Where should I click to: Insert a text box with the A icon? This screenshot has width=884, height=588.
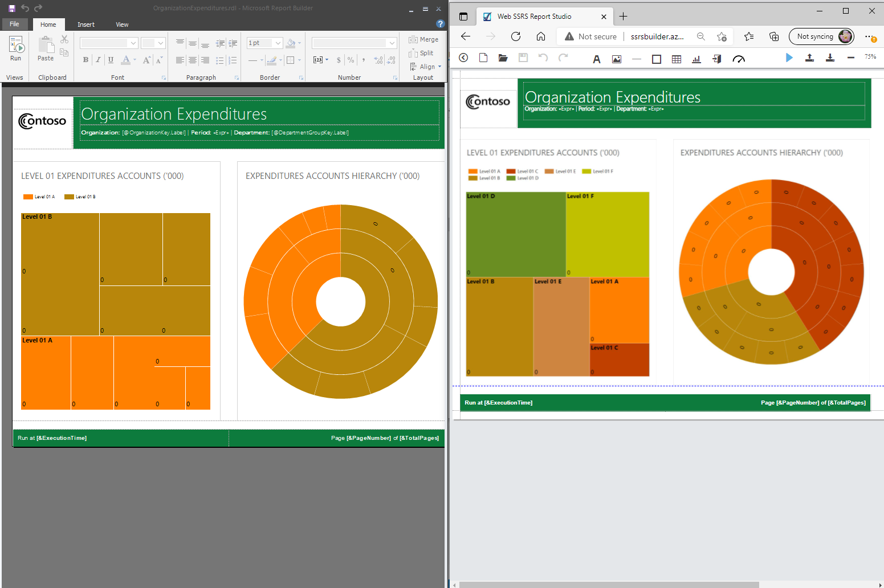597,59
